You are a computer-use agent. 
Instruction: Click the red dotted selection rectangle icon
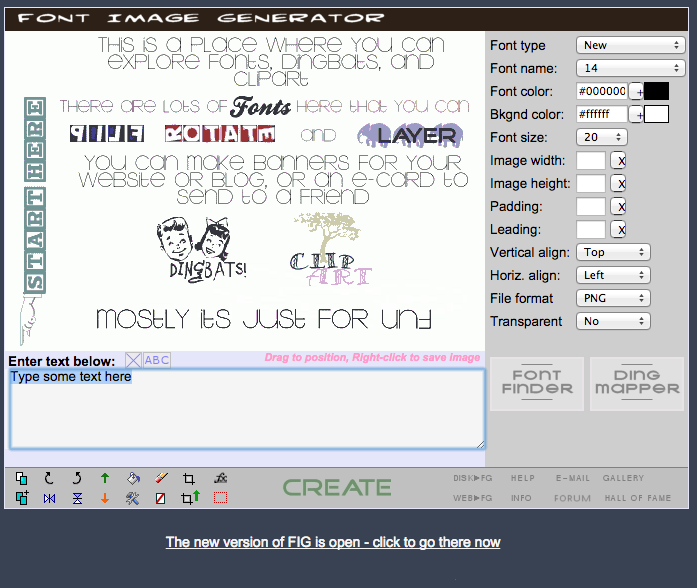pos(220,498)
